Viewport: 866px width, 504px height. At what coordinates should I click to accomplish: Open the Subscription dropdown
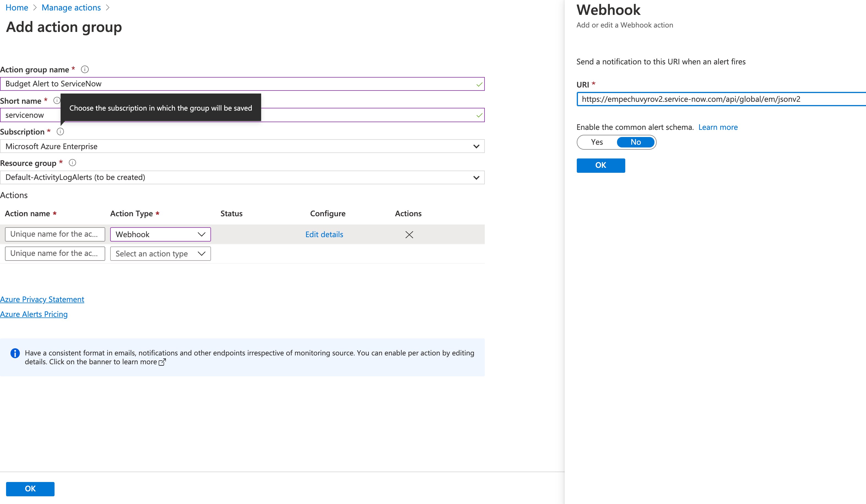(242, 146)
